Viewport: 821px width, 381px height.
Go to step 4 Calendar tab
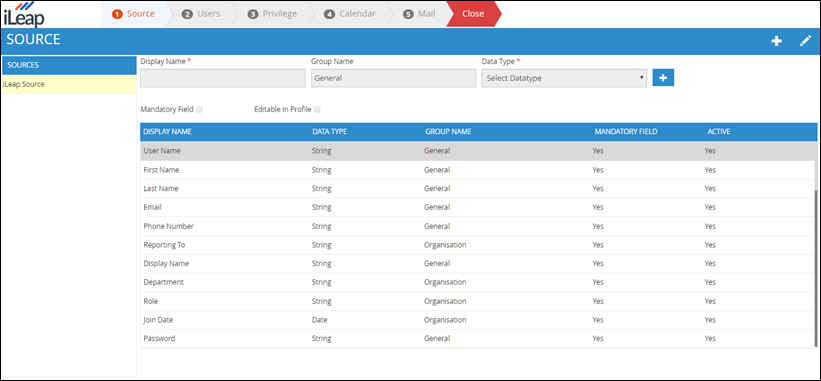point(350,14)
